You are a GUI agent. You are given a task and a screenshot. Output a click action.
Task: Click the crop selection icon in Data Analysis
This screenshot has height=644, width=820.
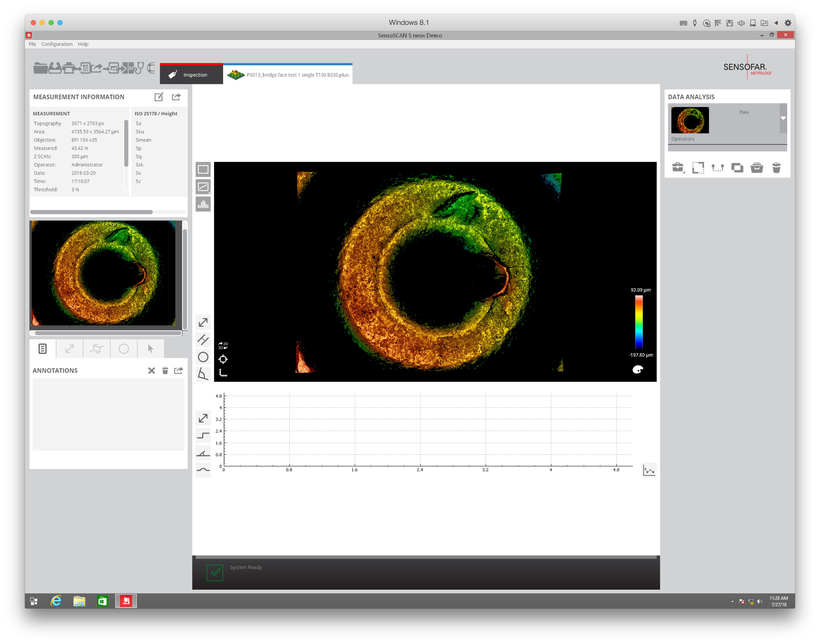click(x=698, y=167)
